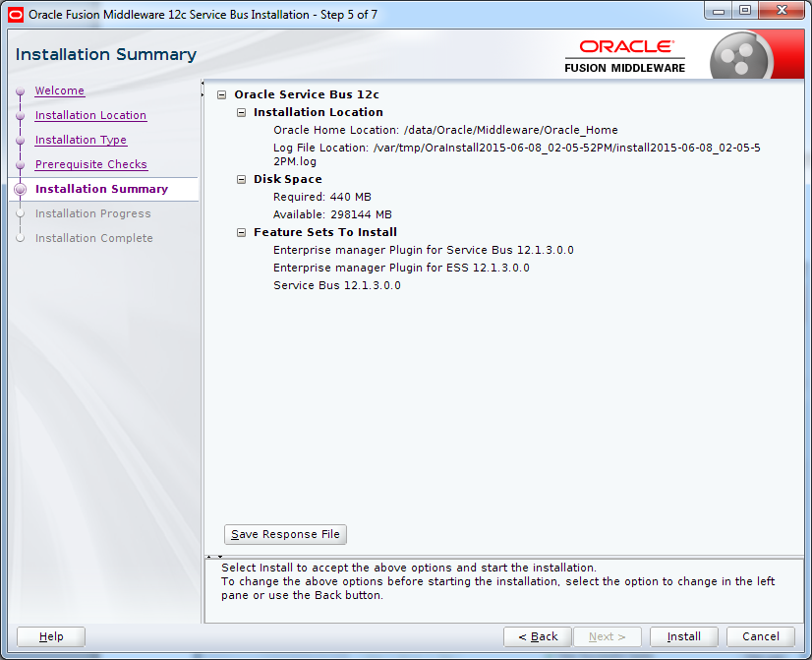Click the Installation Summary current step bullet

click(21, 190)
